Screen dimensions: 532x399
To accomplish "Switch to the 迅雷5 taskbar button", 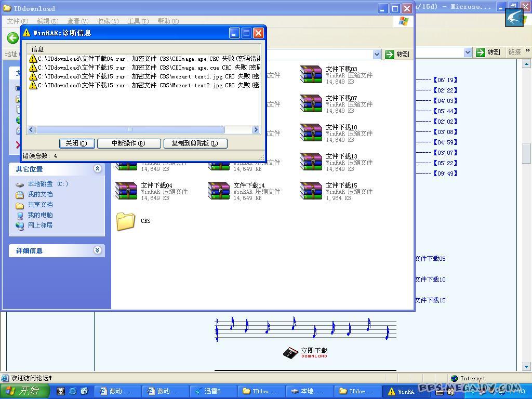I will tap(212, 391).
